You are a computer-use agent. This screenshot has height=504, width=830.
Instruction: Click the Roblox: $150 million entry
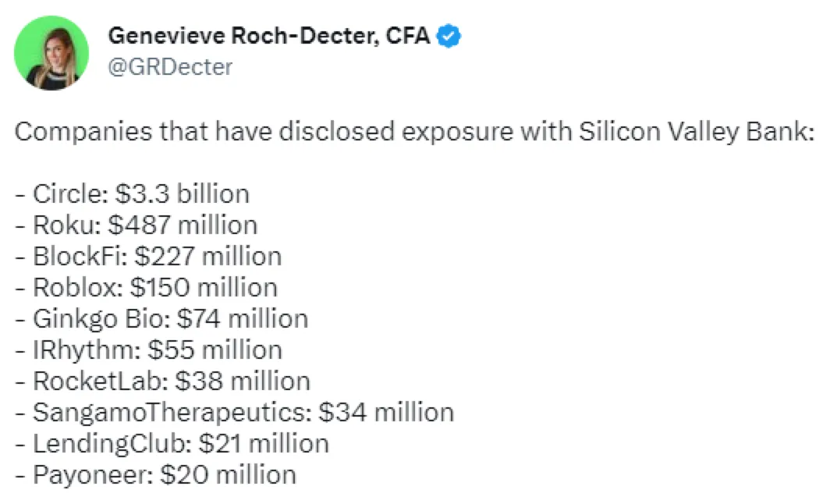(147, 287)
